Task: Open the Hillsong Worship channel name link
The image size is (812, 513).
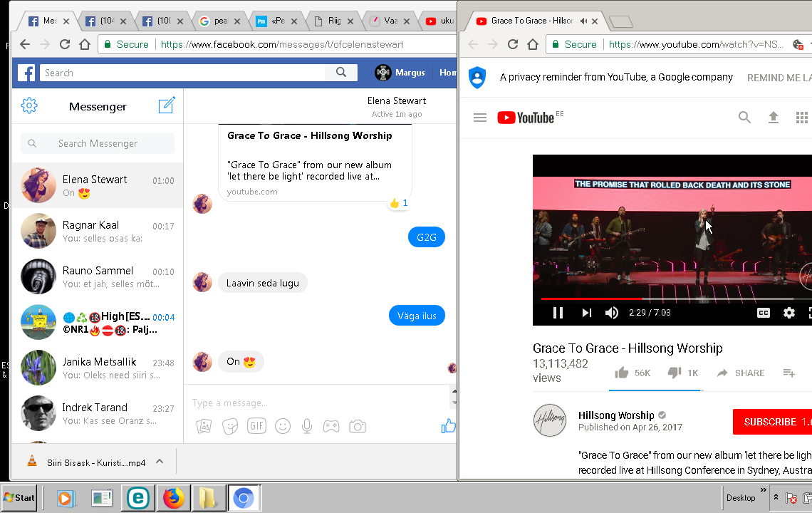Action: (616, 415)
